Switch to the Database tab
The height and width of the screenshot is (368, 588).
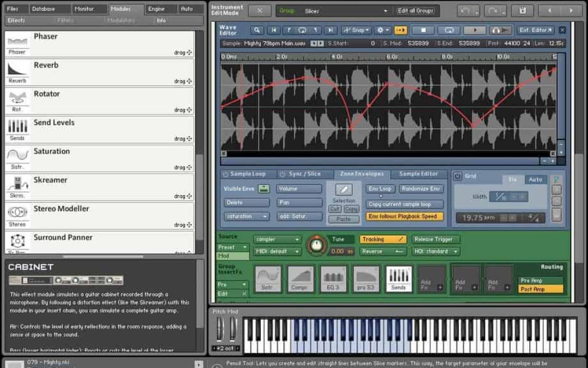pos(50,9)
